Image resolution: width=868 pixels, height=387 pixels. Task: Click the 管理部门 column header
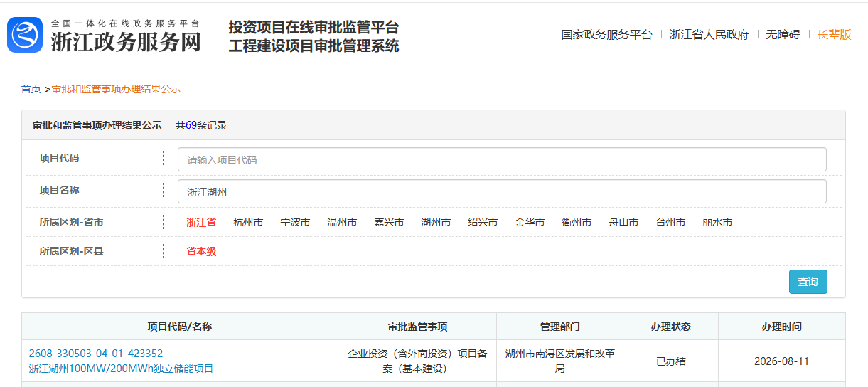[560, 327]
